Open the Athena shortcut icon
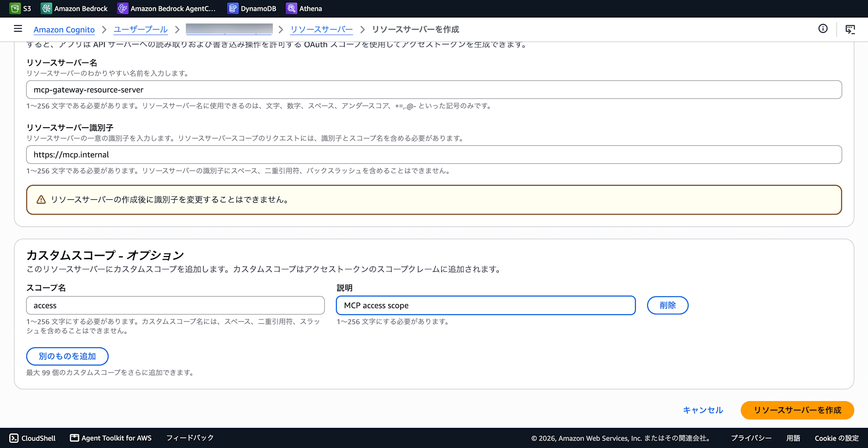 coord(291,8)
